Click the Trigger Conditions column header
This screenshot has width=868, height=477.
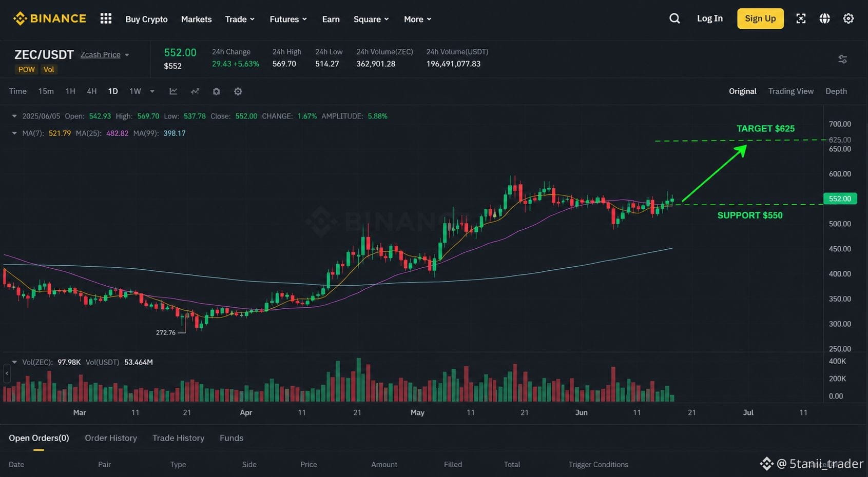point(599,465)
